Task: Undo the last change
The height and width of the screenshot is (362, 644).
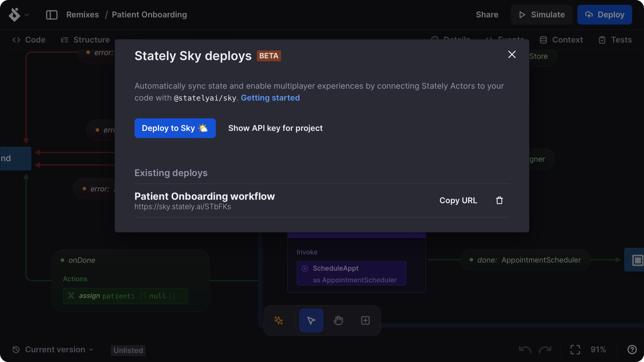Action: (x=525, y=349)
